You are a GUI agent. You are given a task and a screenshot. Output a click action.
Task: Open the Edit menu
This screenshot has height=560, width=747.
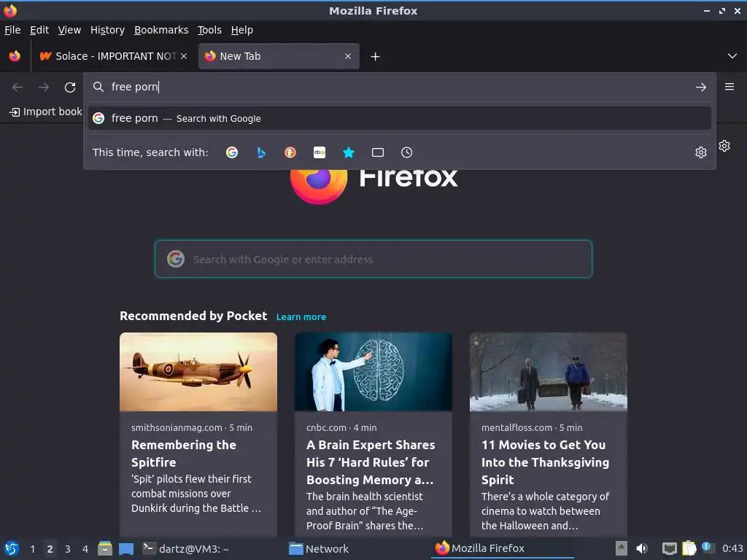pos(39,30)
